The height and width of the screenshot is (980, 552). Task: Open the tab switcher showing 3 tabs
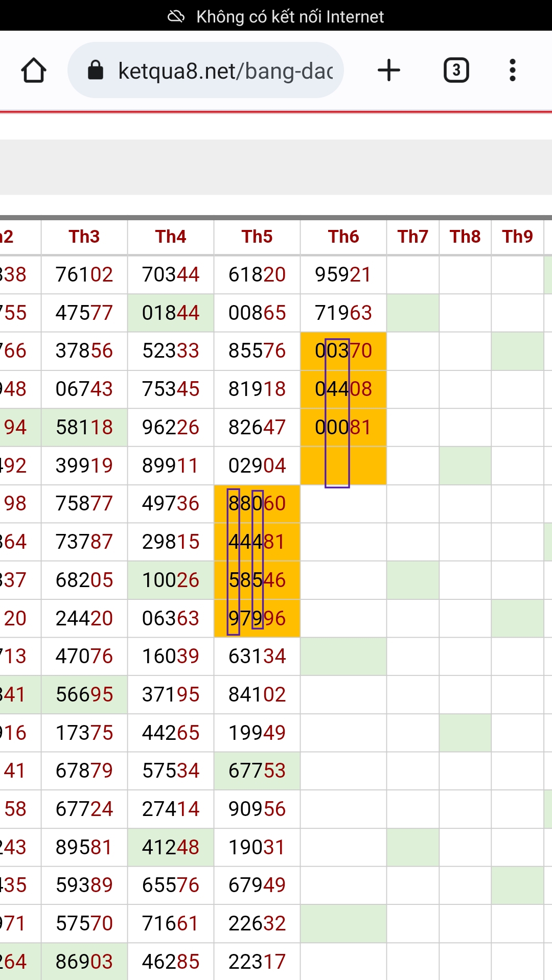456,71
